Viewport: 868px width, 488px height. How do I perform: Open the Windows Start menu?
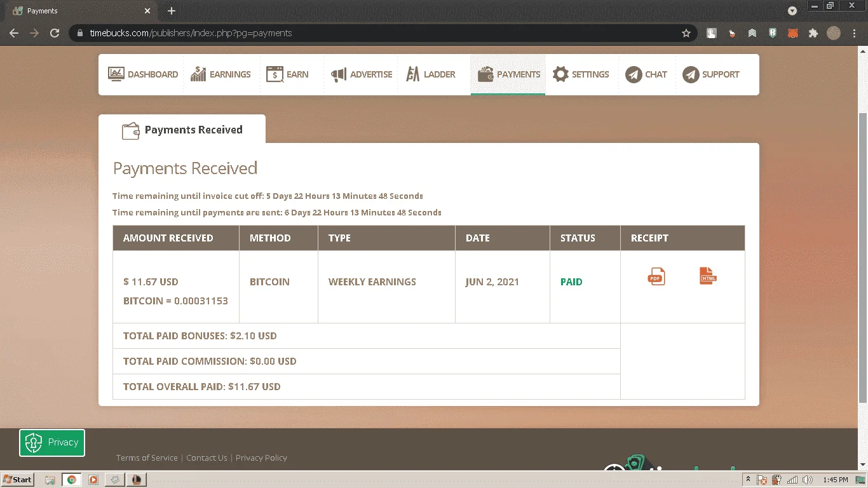[18, 480]
